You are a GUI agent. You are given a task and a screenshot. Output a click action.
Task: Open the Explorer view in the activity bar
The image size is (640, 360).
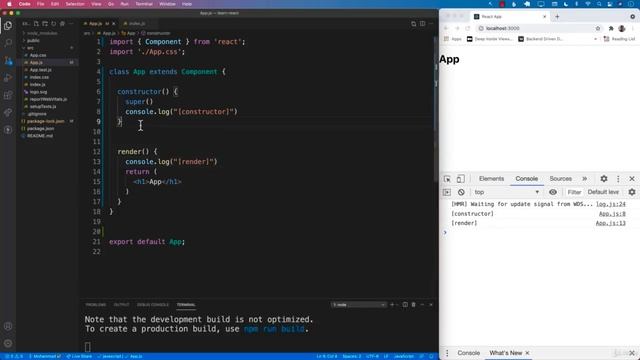pyautogui.click(x=8, y=26)
